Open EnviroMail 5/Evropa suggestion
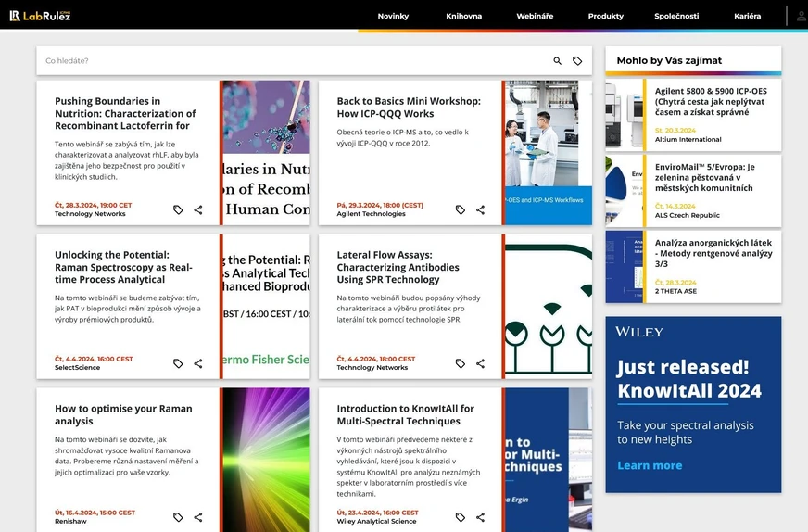Image resolution: width=808 pixels, height=532 pixels. 705,177
